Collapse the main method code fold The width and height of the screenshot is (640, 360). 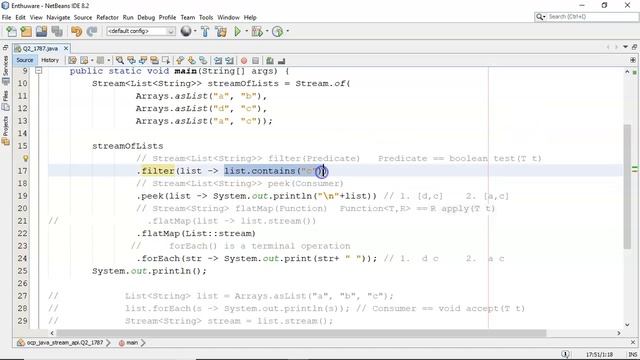pyautogui.click(x=38, y=71)
